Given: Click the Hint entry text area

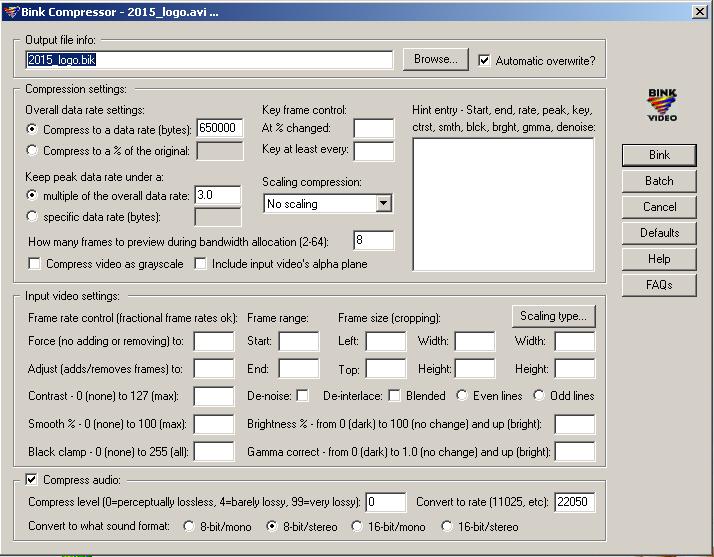Looking at the screenshot, I should 503,204.
